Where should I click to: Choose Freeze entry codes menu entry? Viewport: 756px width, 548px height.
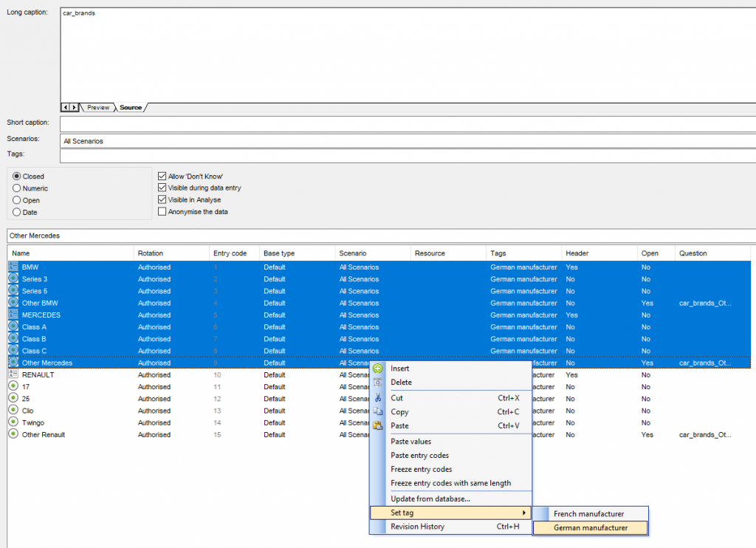pos(451,470)
